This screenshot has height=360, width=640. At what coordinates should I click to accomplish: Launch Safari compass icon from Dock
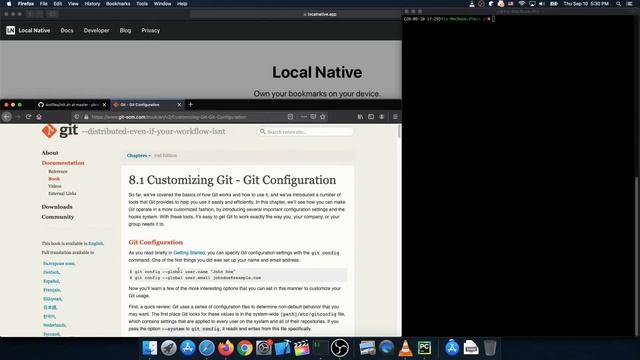[x=207, y=348]
